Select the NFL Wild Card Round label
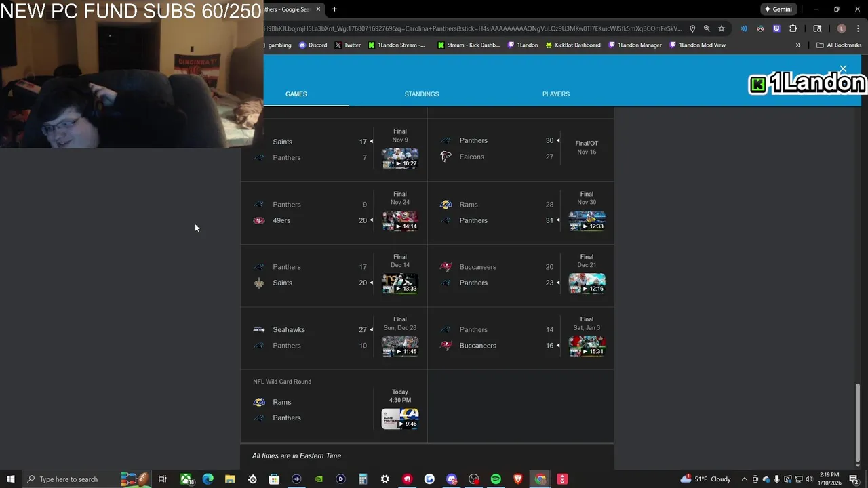The width and height of the screenshot is (868, 488). [x=282, y=382]
